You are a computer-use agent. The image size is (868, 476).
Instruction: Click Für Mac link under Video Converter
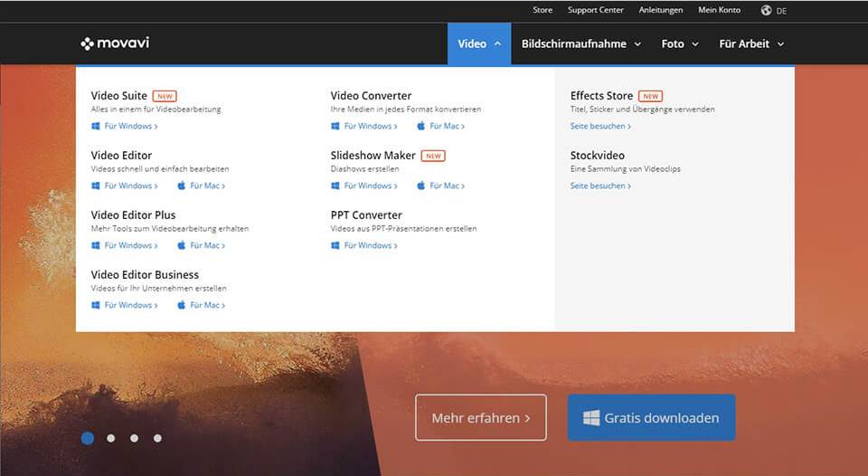(448, 126)
